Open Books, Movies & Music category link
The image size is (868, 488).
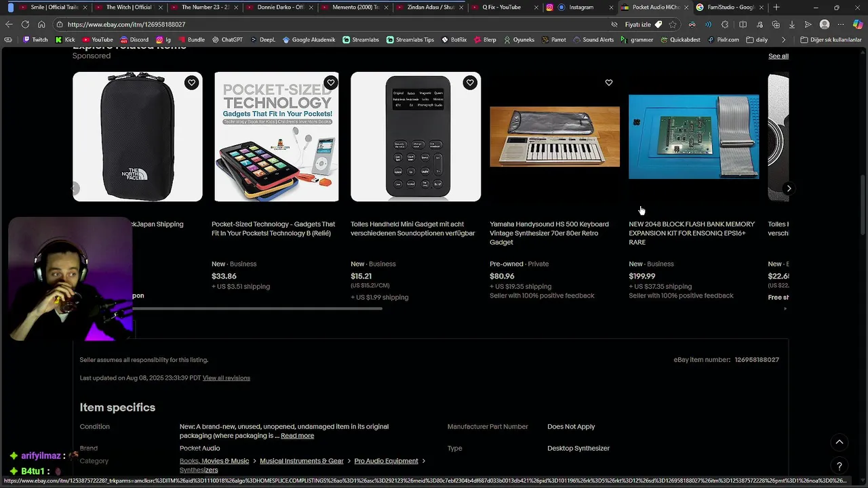click(x=214, y=461)
